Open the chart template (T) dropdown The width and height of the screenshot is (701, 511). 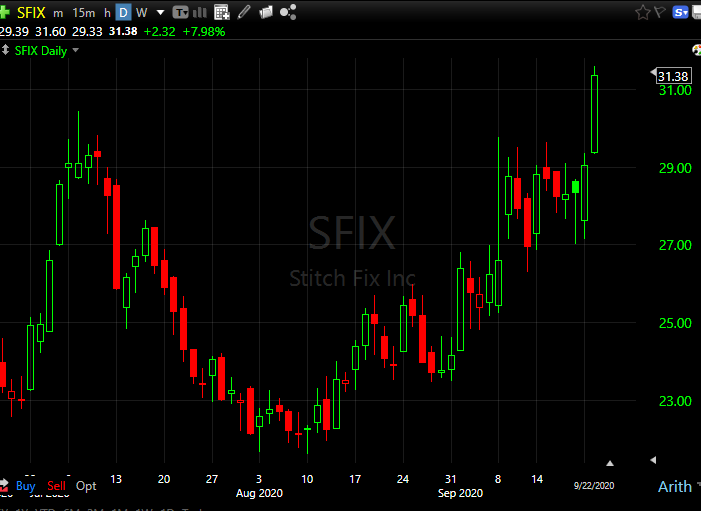coord(181,13)
